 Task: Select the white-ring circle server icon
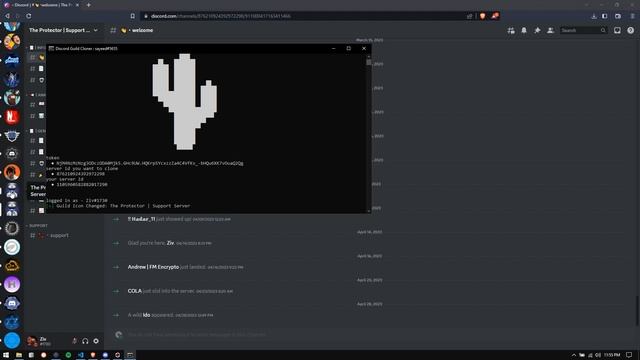click(x=12, y=247)
